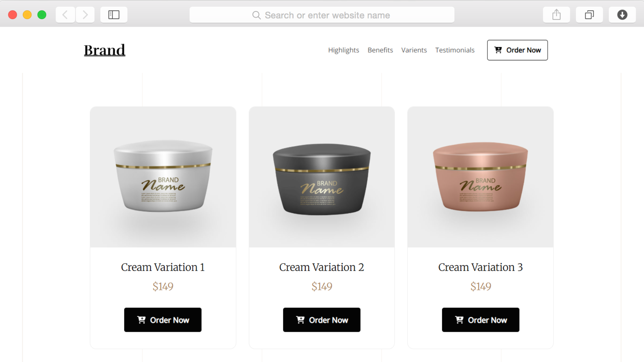Click cart icon in header Order Now

click(x=498, y=50)
